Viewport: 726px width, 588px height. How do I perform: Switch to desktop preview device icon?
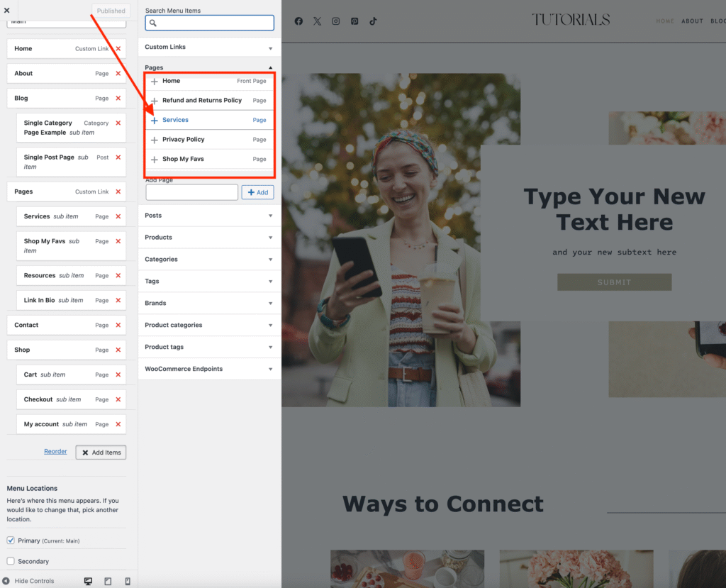88,581
